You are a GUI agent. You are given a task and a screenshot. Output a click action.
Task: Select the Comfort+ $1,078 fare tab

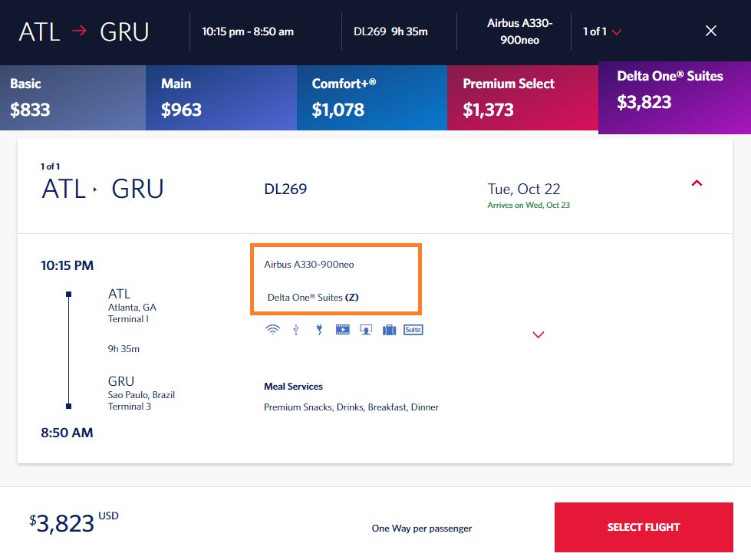point(372,97)
